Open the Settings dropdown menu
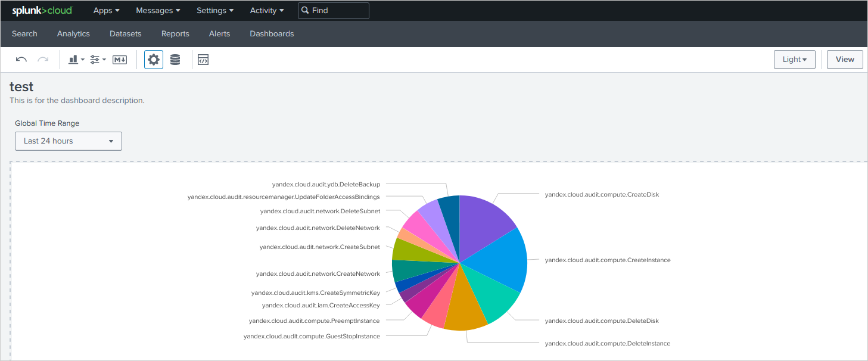 [x=214, y=10]
